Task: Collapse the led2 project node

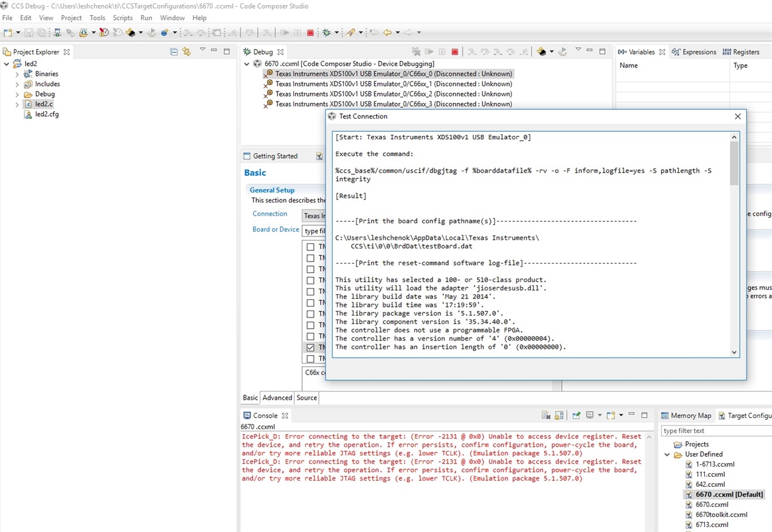Action: [x=7, y=64]
